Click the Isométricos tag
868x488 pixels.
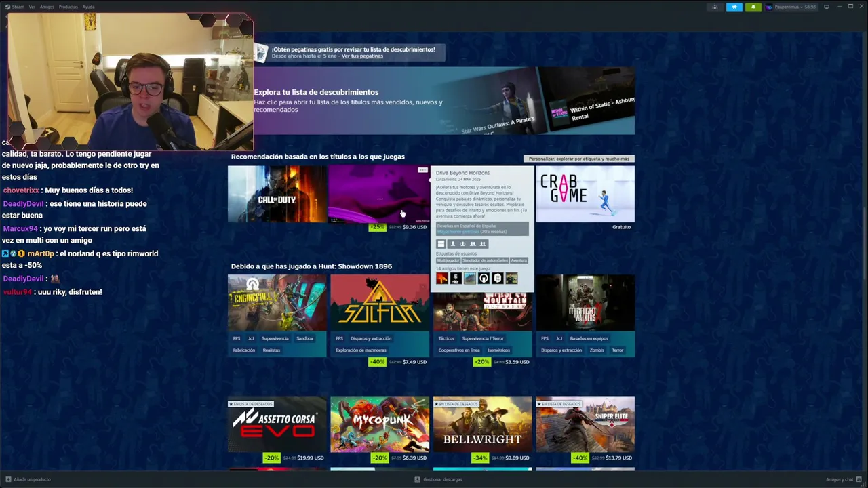(498, 350)
